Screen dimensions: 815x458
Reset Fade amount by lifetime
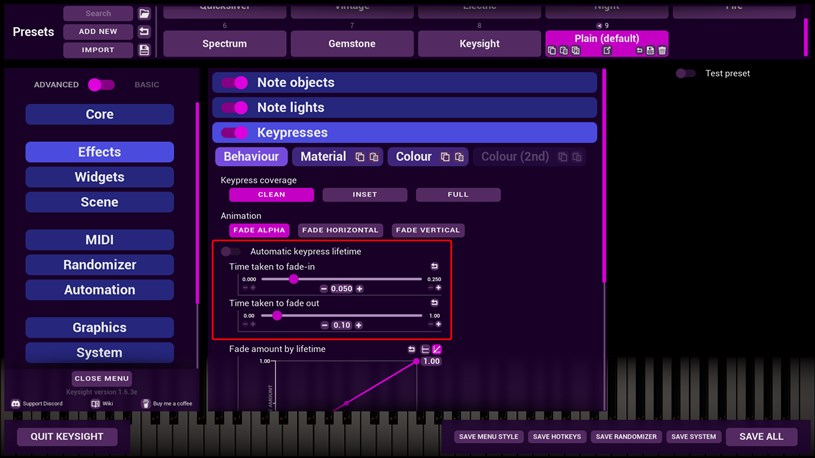coord(412,349)
